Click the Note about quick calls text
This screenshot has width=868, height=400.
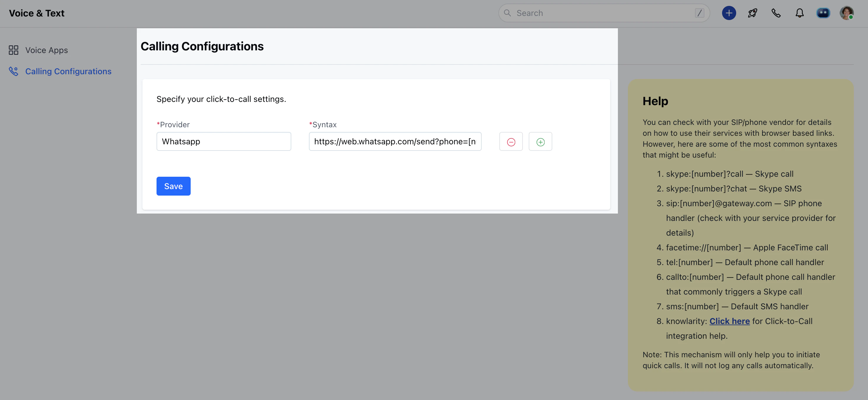[731, 360]
